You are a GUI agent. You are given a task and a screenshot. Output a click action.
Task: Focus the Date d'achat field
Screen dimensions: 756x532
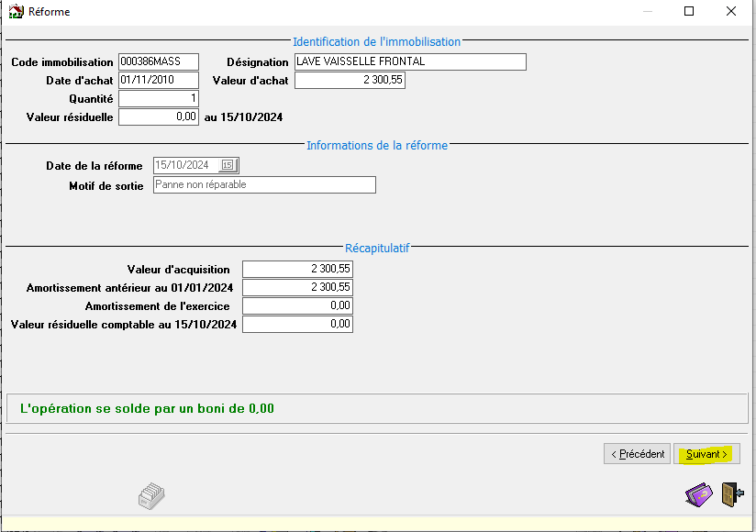pos(158,80)
